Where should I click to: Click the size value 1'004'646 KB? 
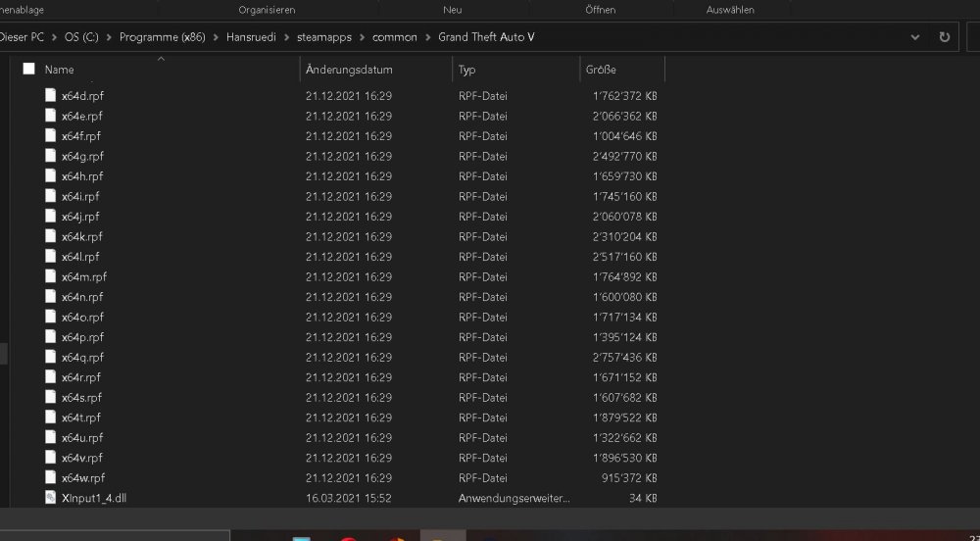tap(624, 136)
